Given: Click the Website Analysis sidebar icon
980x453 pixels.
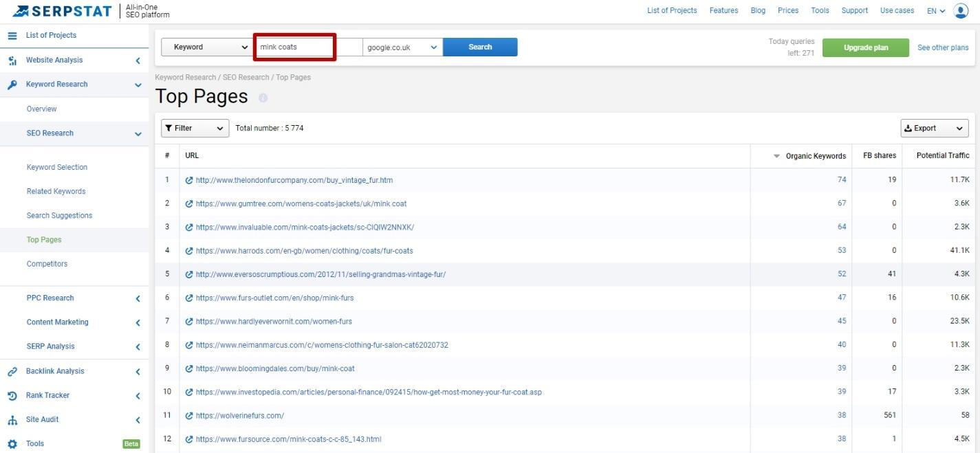Looking at the screenshot, I should (12, 60).
